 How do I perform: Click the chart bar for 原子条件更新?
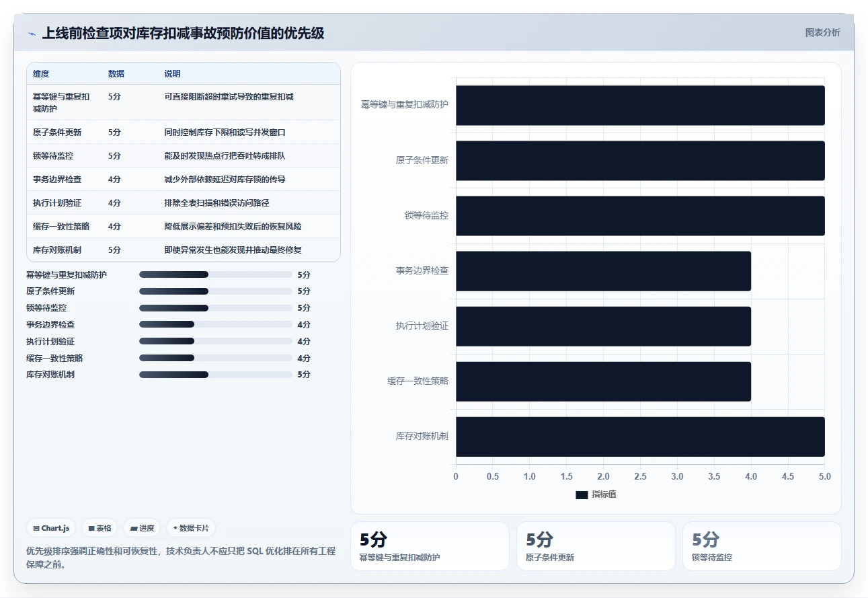[x=640, y=160]
